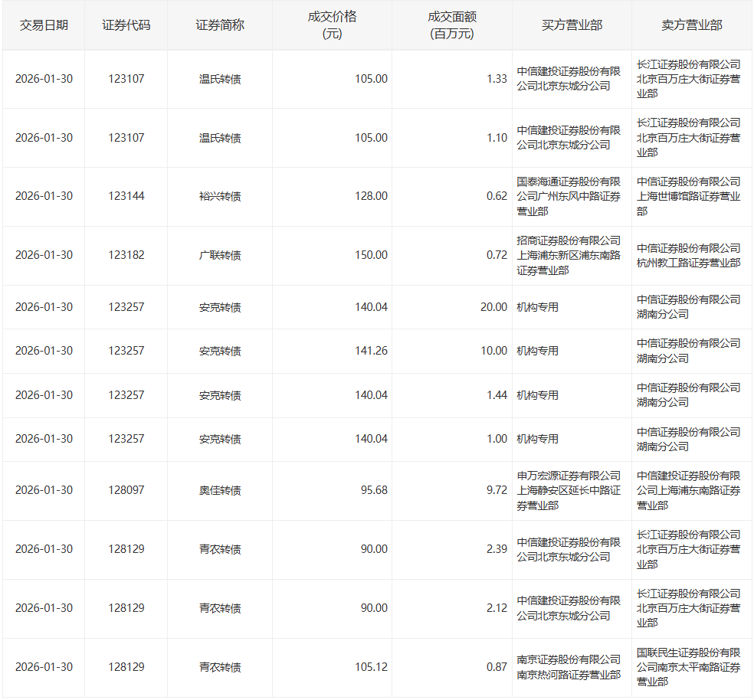
Task: Click date 2026-01-30 in the 裕兴转债 row
Action: (44, 196)
